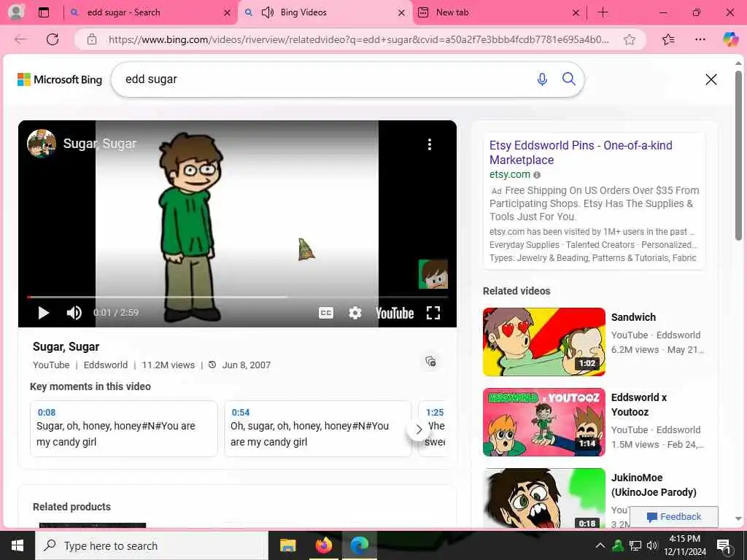Click the browser profile avatar icon
This screenshot has height=560, width=747.
pos(15,12)
